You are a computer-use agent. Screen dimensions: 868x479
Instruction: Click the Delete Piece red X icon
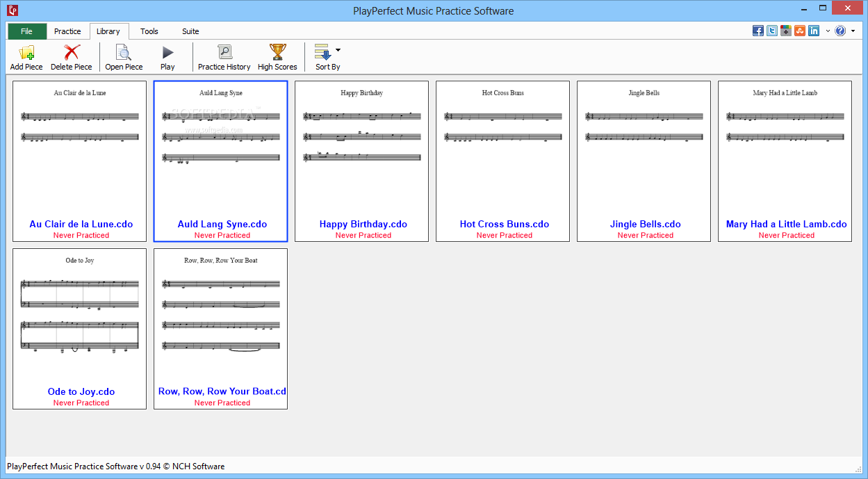tap(72, 53)
